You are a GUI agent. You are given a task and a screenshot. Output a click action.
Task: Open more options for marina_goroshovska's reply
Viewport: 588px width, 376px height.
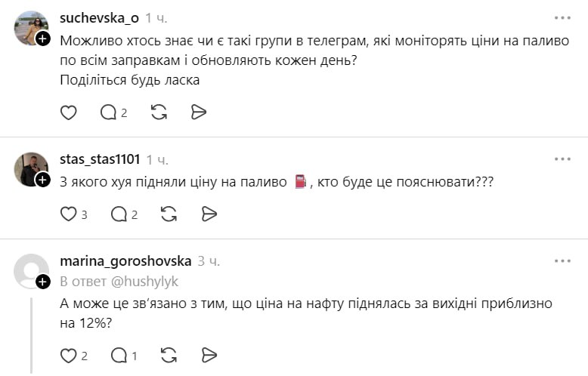click(562, 261)
